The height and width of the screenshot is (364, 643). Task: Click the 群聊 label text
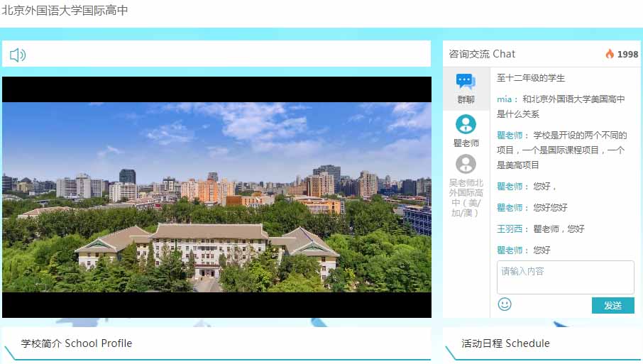(466, 99)
